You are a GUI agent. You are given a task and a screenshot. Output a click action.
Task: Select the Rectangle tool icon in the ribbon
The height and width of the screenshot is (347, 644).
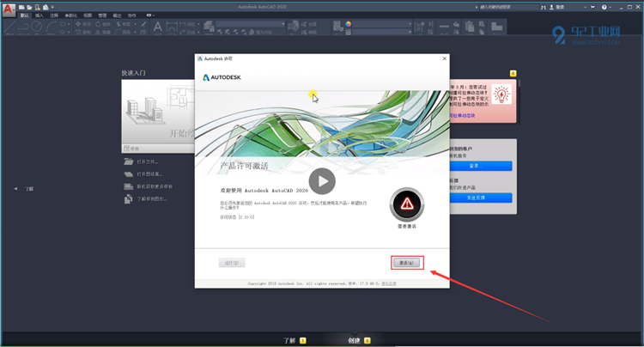tap(63, 24)
